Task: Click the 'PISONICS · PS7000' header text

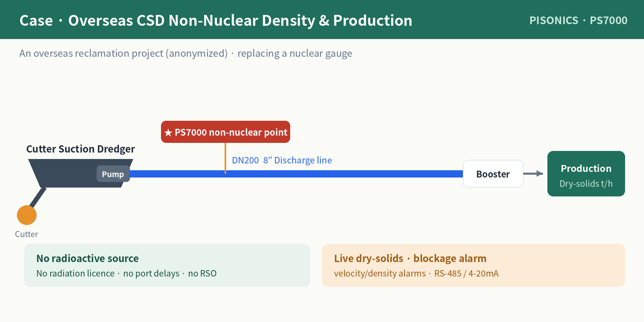Action: [x=578, y=20]
